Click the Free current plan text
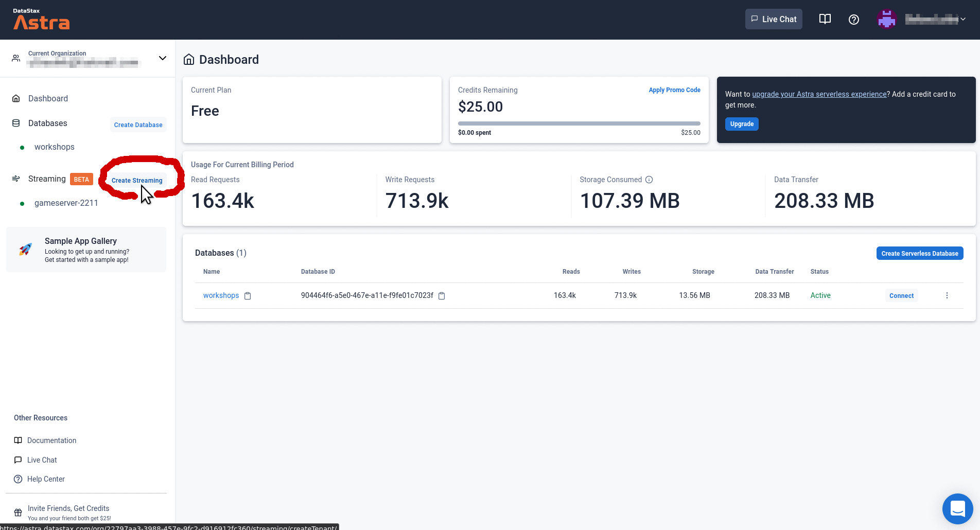The height and width of the screenshot is (530, 980). click(x=205, y=111)
